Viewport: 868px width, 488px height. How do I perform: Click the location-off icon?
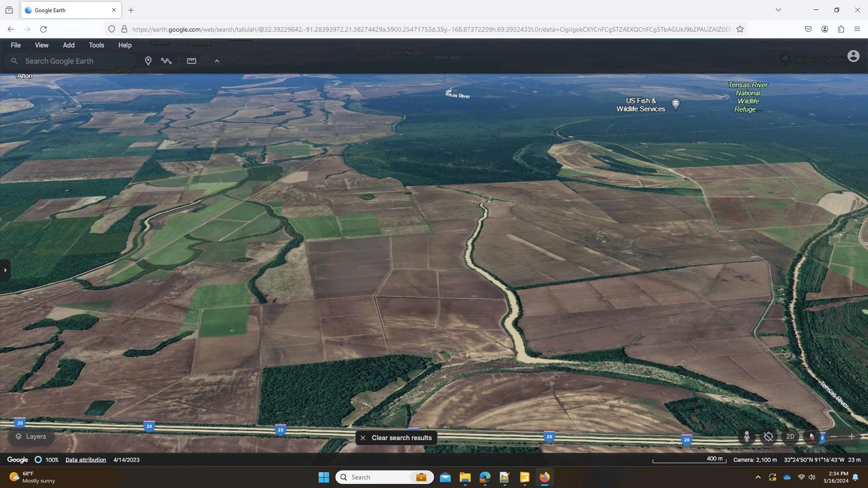click(769, 436)
